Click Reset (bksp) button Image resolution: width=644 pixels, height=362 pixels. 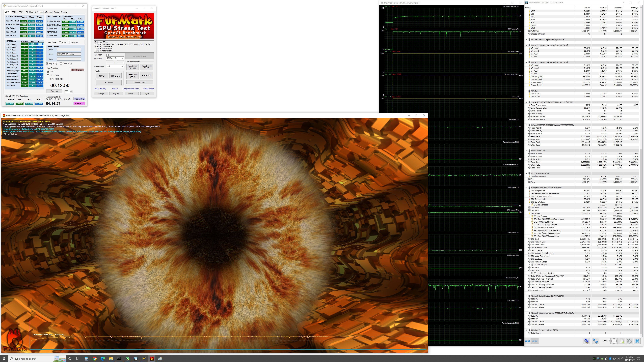coord(77,70)
